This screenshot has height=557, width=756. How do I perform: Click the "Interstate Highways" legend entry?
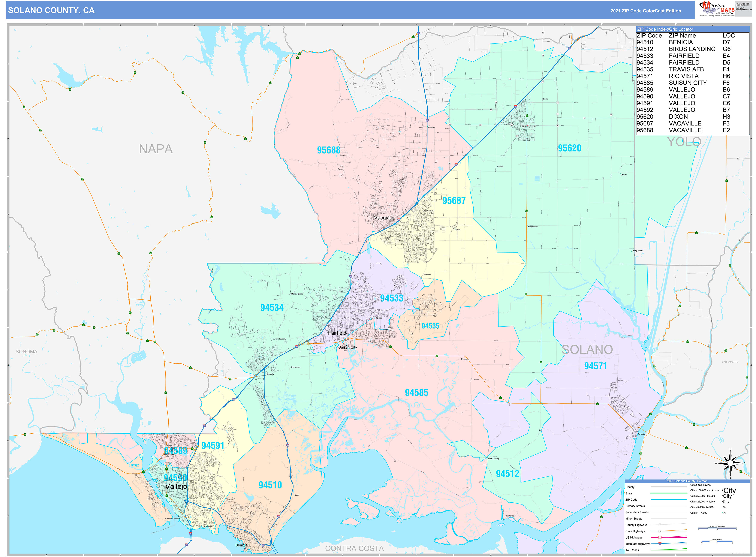pos(656,544)
